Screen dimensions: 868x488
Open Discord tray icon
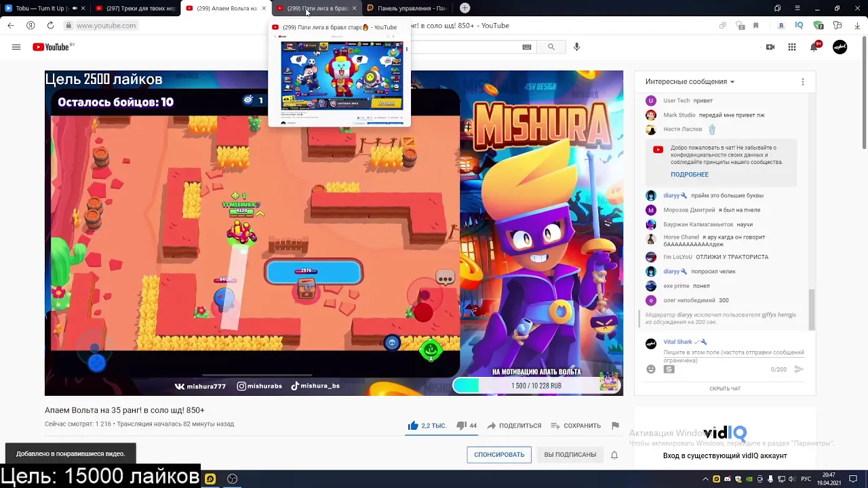tap(728, 479)
